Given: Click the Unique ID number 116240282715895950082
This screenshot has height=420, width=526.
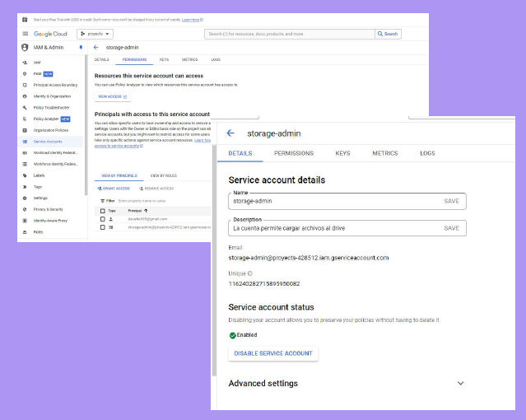Looking at the screenshot, I should [x=264, y=283].
